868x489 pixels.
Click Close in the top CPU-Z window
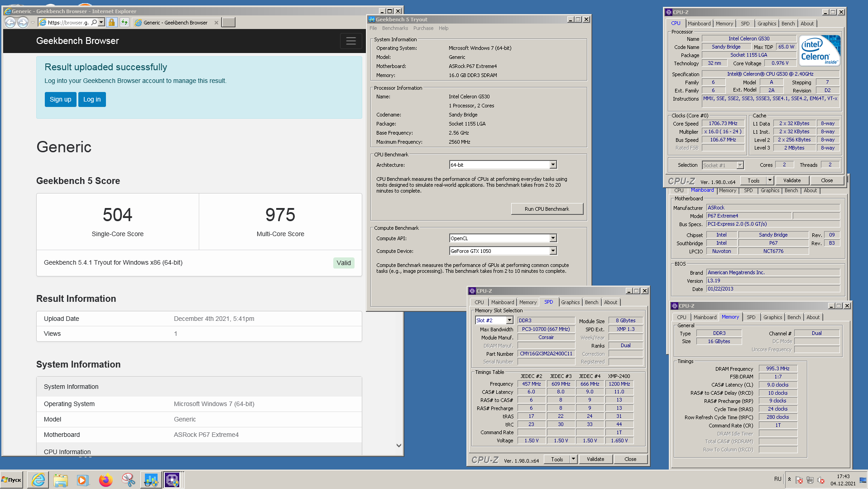coord(826,180)
